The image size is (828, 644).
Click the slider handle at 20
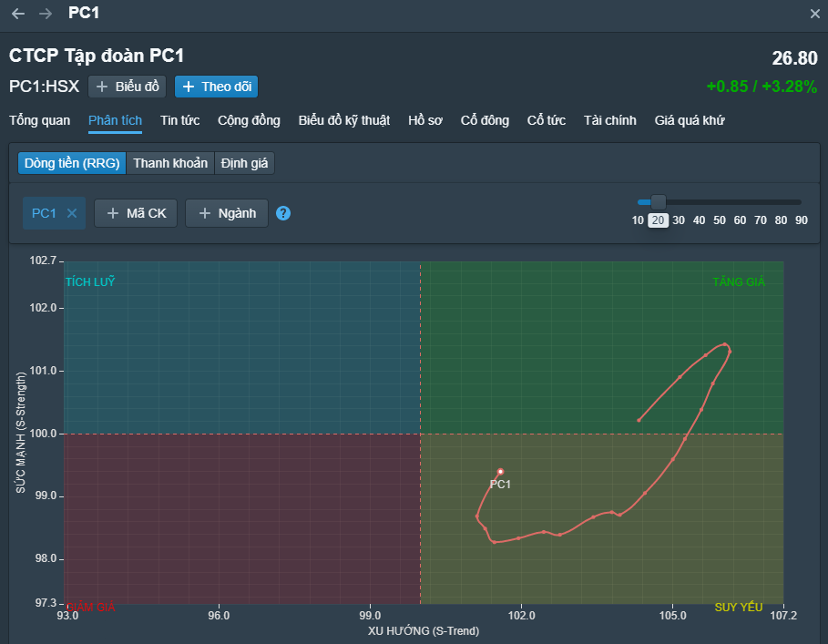(x=658, y=202)
